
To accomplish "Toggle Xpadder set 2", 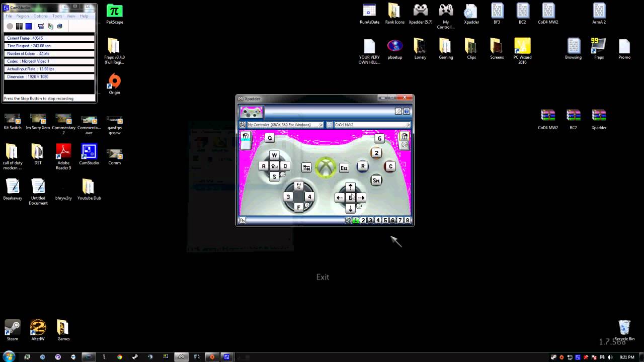I will pos(363,220).
